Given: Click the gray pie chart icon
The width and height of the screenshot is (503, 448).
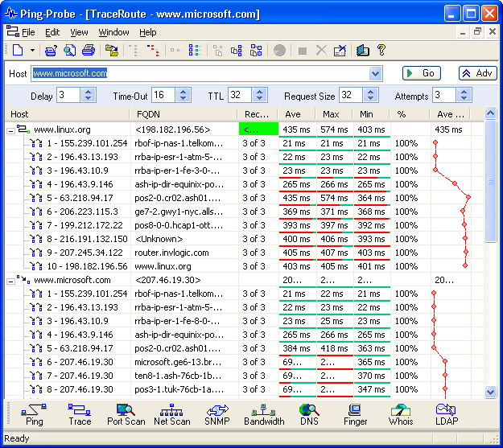Looking at the screenshot, I should pyautogui.click(x=279, y=51).
